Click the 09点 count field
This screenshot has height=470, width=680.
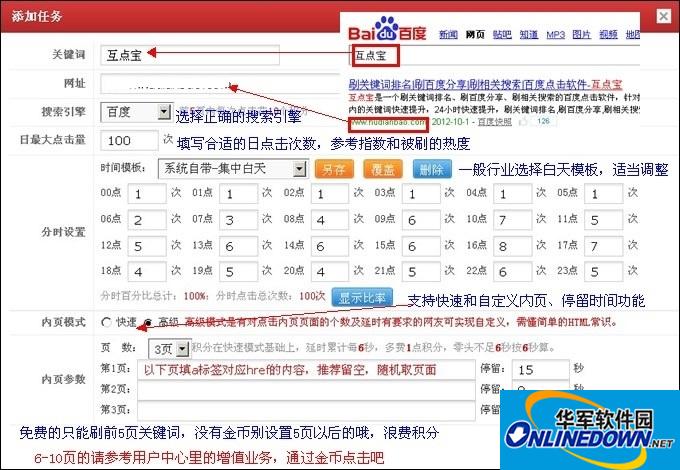421,220
